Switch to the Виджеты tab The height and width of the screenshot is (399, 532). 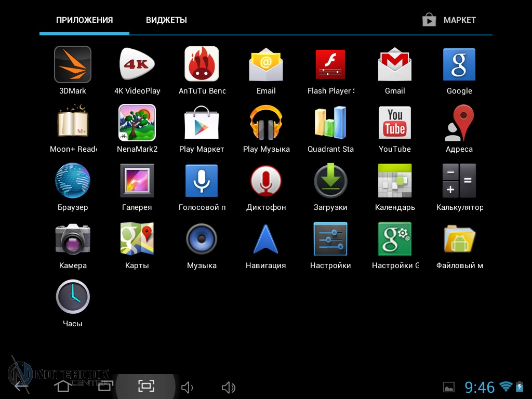click(166, 20)
